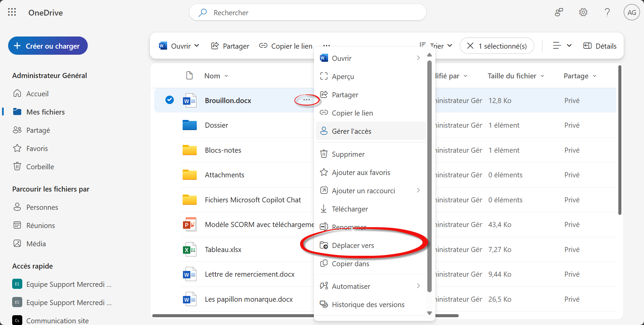Expand the Ouvrir dropdown in toolbar
This screenshot has width=644, height=325.
197,46
